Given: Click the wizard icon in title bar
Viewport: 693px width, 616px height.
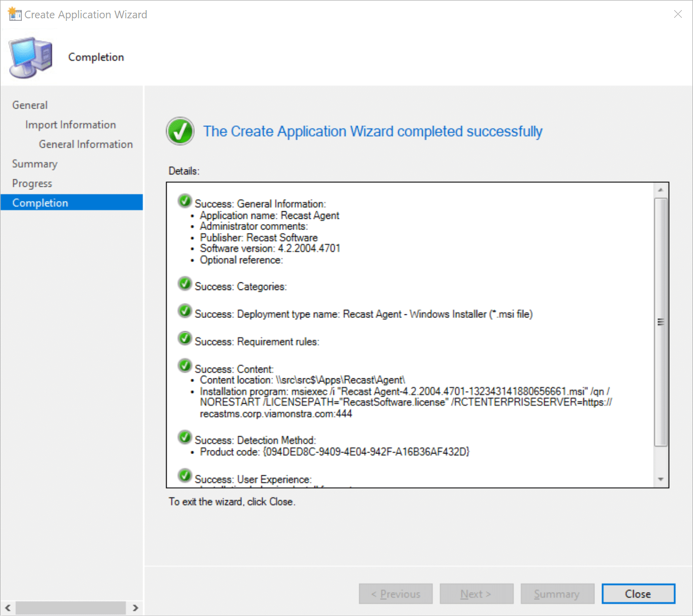Looking at the screenshot, I should [x=14, y=14].
